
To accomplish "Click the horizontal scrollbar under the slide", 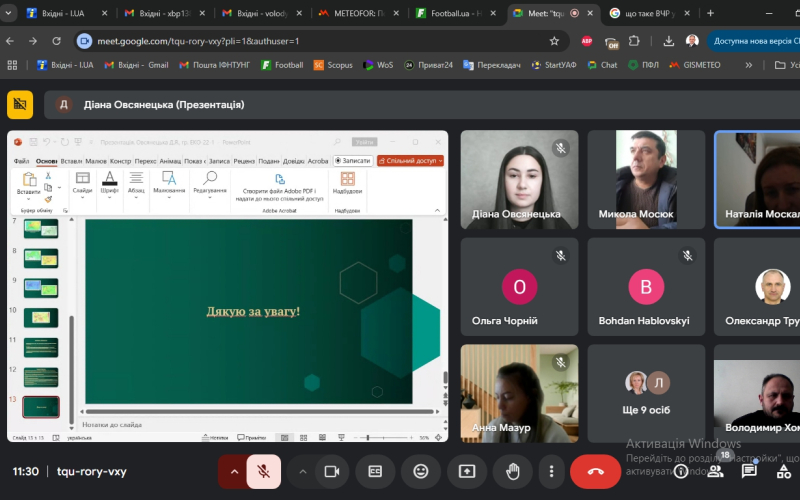I will [260, 411].
